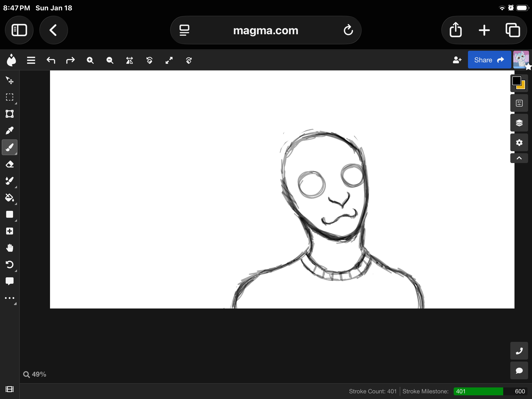The width and height of the screenshot is (532, 399).
Task: Select the Move tool
Action: [x=10, y=81]
